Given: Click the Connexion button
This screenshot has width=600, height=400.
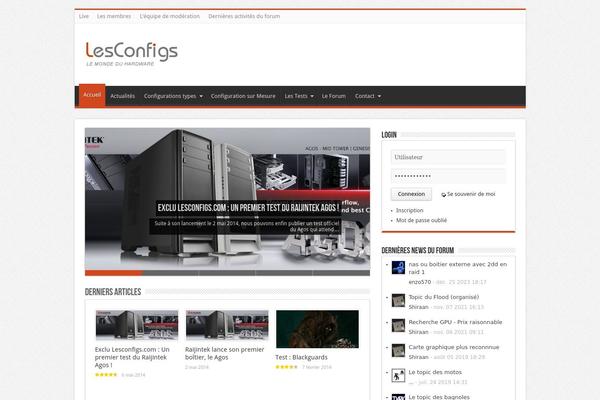Looking at the screenshot, I should (411, 194).
